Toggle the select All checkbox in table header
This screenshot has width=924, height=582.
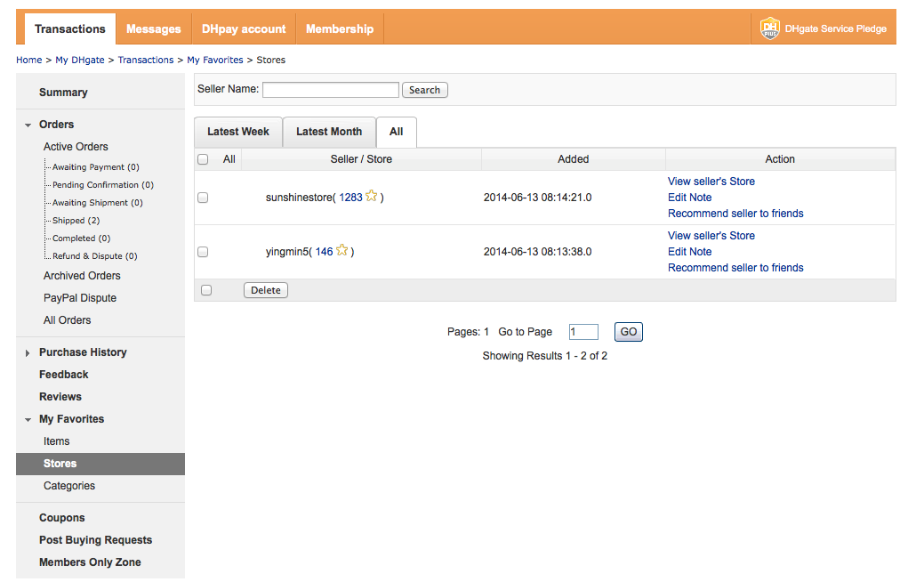204,159
